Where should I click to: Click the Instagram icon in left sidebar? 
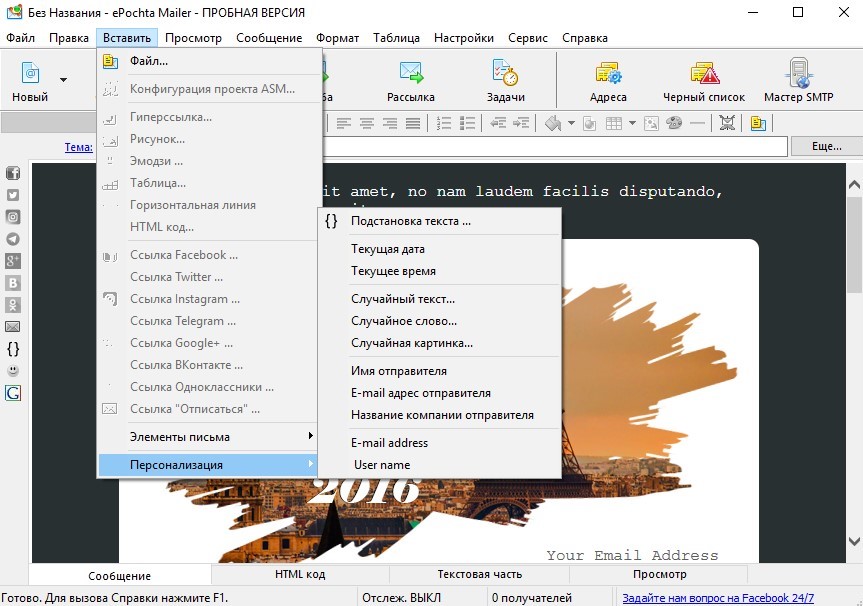[x=13, y=217]
